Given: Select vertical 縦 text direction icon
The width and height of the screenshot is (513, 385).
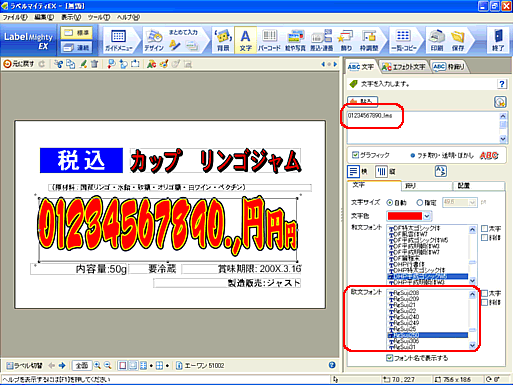Looking at the screenshot, I should pos(381,172).
